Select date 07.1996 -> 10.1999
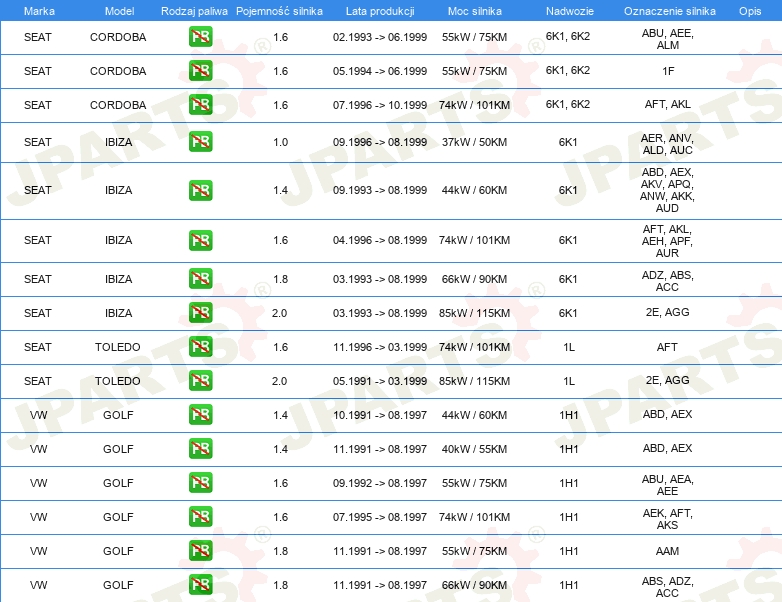Screen dimensions: 782x602 (380, 105)
